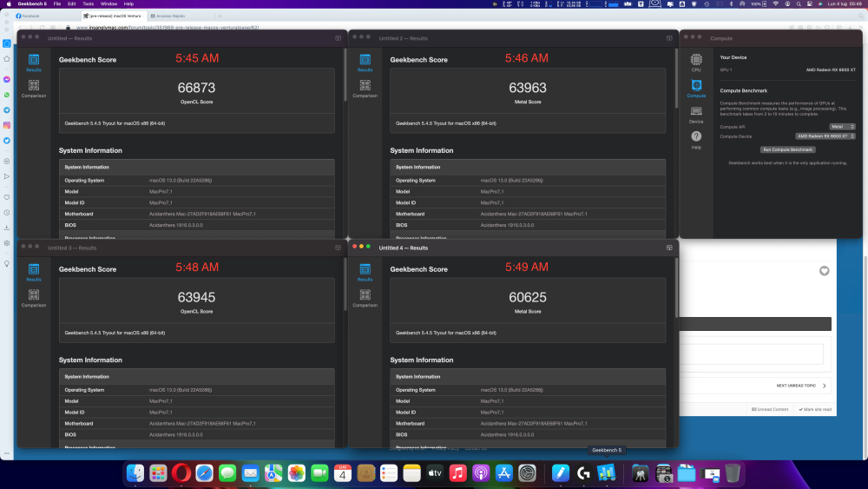Open App Store from the Dock
This screenshot has height=489, width=868.
coord(503,473)
